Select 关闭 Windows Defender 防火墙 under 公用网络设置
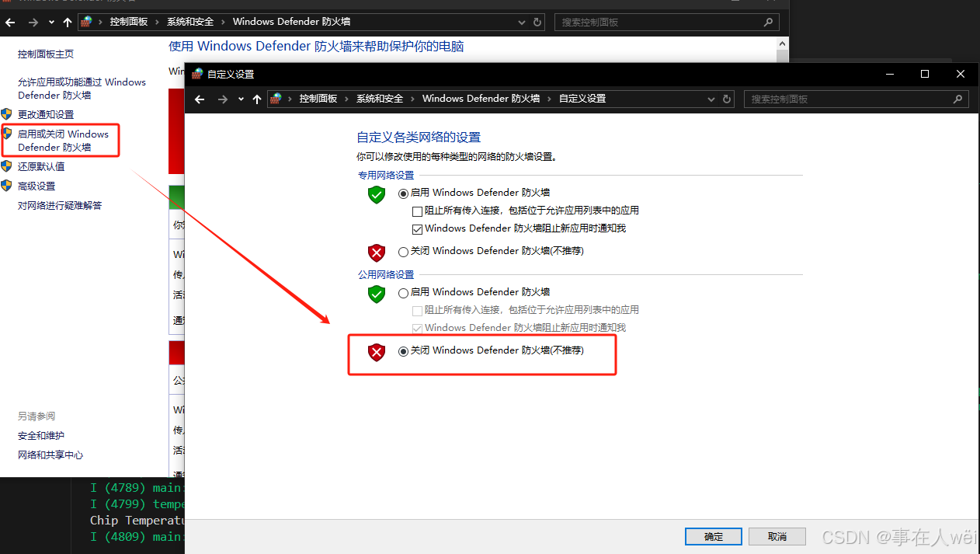 (x=403, y=351)
